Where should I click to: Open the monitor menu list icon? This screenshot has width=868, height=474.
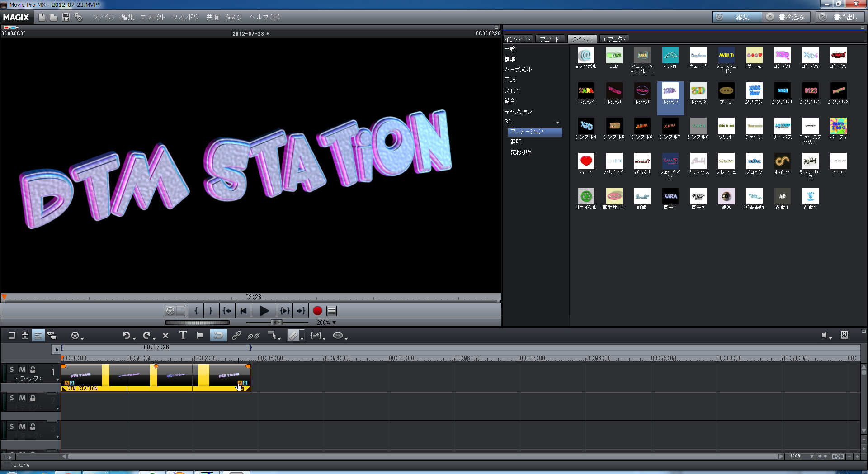click(x=332, y=311)
